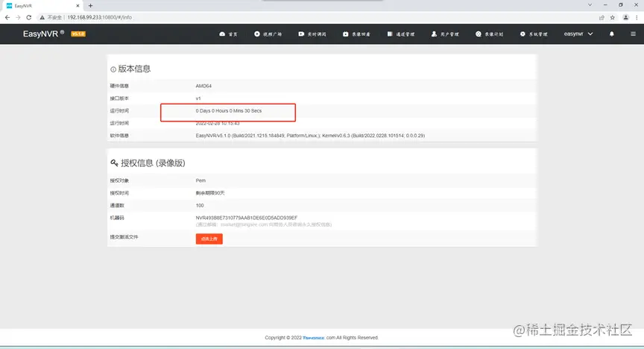Click the 'Pem' authorization value
The width and height of the screenshot is (644, 349).
201,180
